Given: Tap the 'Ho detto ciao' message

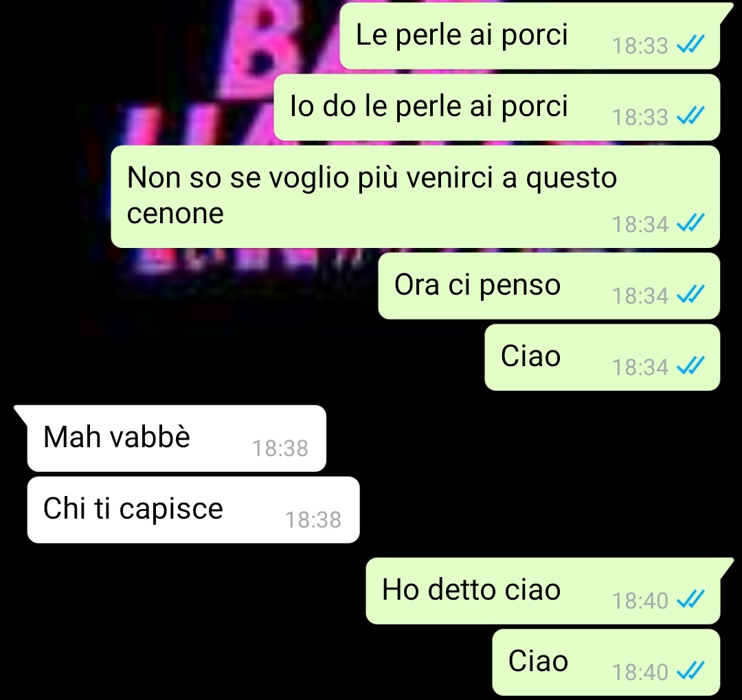Looking at the screenshot, I should [x=543, y=591].
